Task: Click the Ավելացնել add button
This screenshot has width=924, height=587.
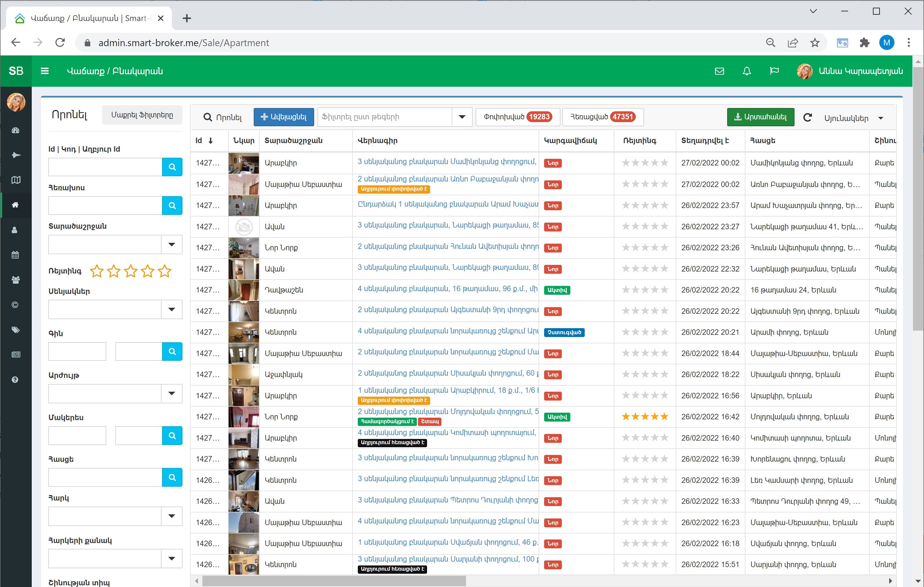Action: click(x=284, y=117)
